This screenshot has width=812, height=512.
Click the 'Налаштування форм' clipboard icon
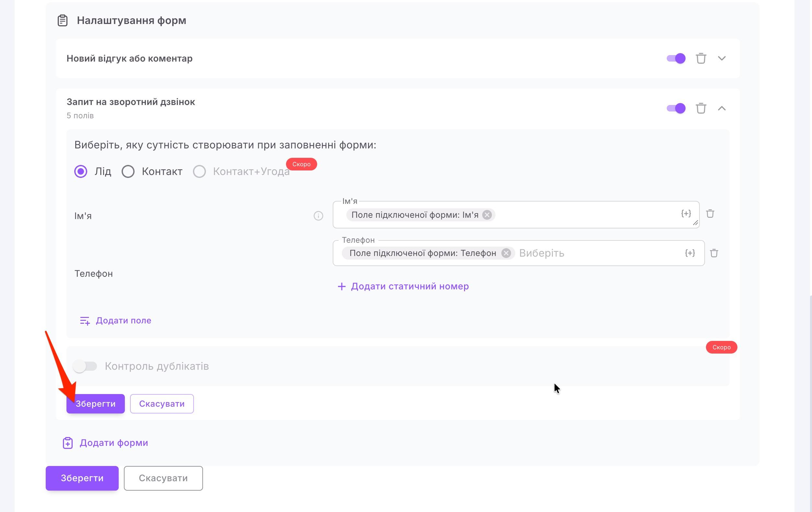(x=62, y=20)
